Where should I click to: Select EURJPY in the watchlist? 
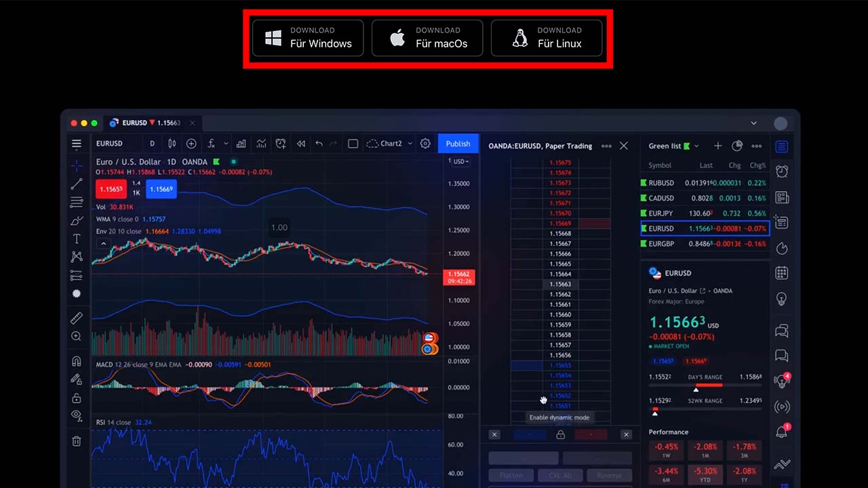point(705,213)
